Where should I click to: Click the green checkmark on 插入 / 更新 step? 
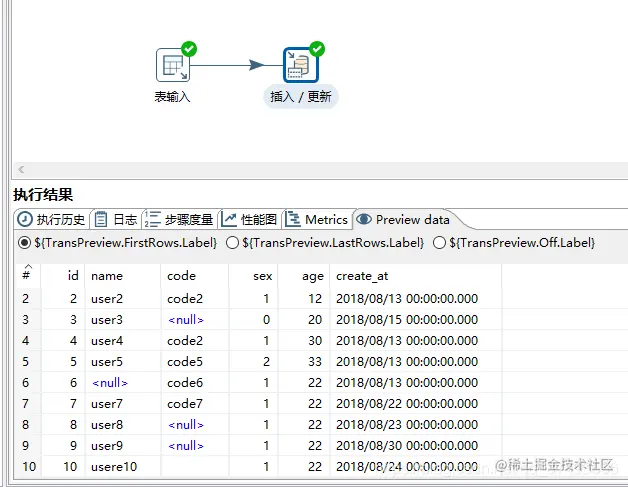pos(317,49)
